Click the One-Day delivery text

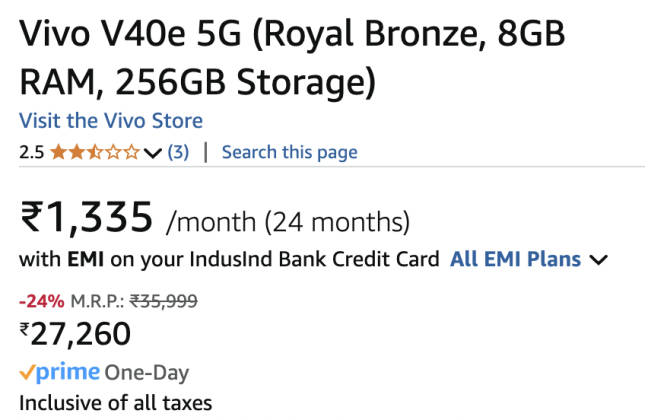coord(146,373)
